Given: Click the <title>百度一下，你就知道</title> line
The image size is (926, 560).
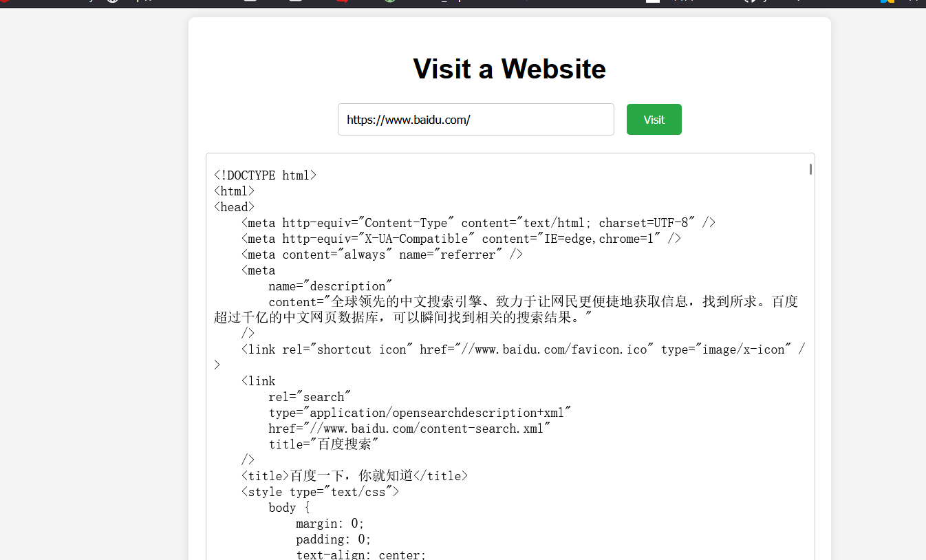Looking at the screenshot, I should (355, 476).
